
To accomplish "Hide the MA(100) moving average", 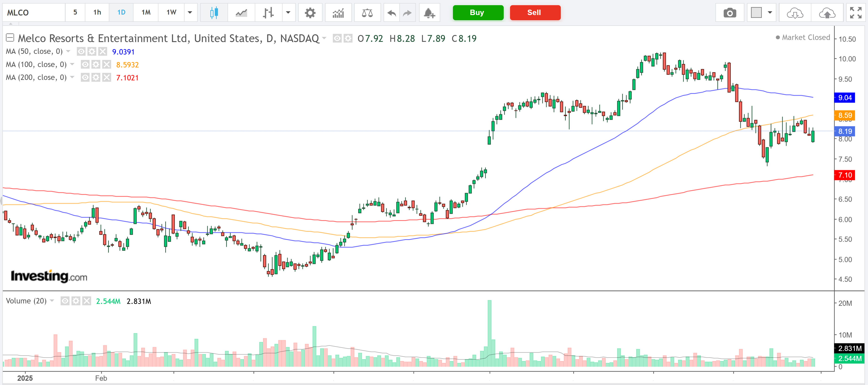I will coord(85,64).
